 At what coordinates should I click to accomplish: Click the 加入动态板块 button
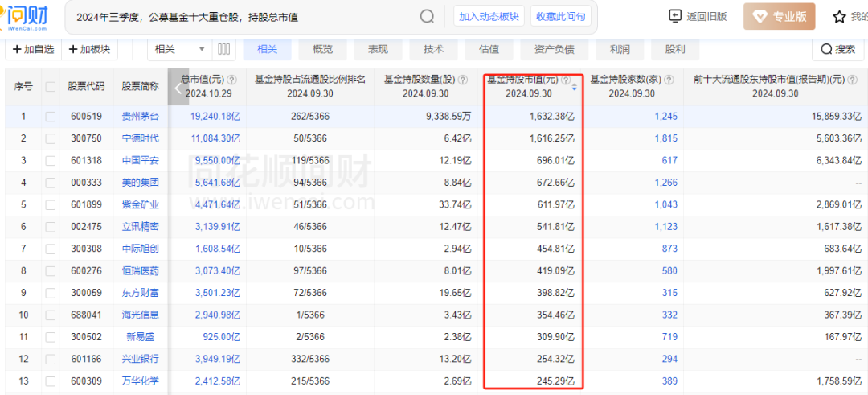[489, 16]
